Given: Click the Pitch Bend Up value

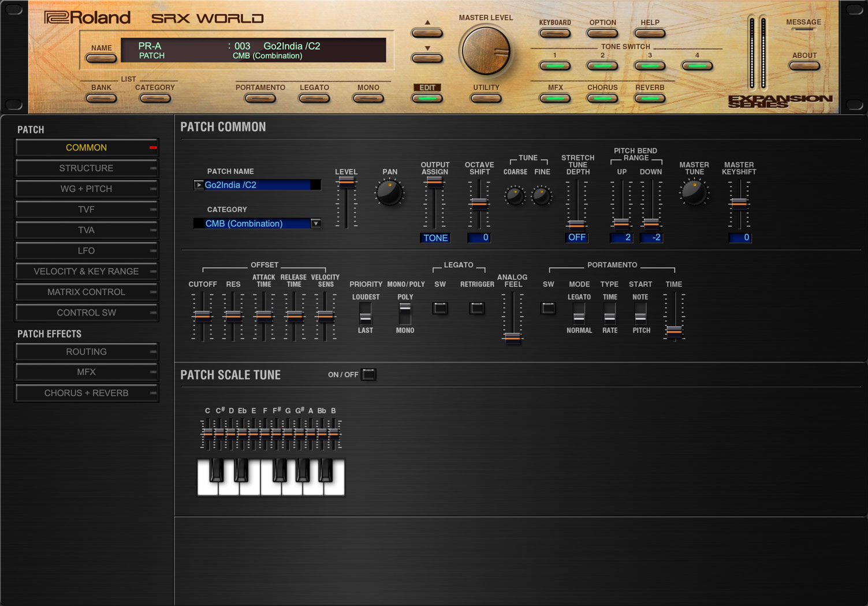Looking at the screenshot, I should click(x=621, y=238).
